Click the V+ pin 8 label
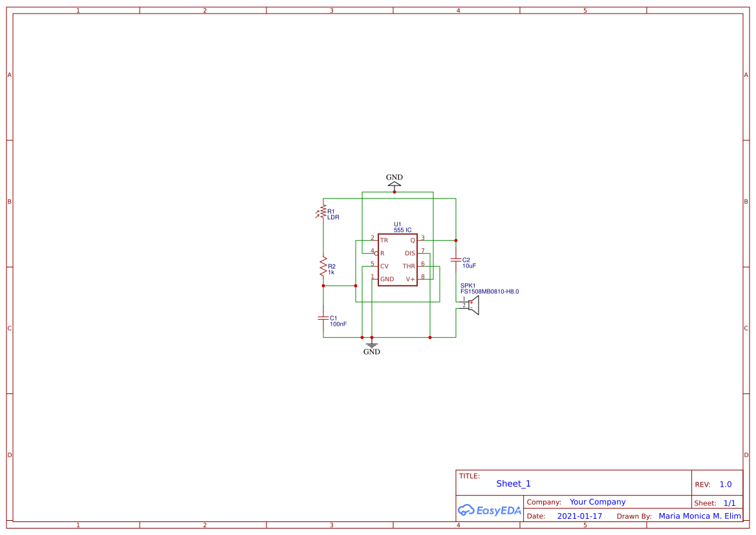The image size is (756, 535). point(410,279)
